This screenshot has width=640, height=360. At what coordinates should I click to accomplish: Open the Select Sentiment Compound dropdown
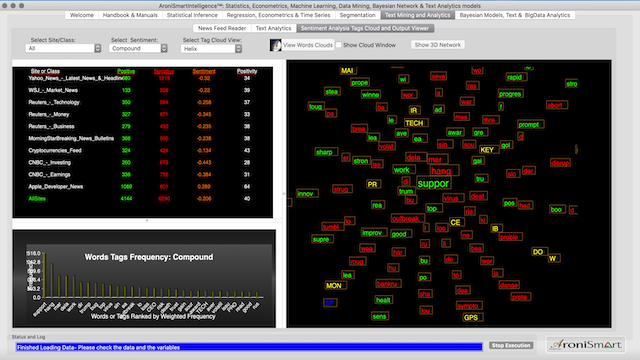click(x=138, y=48)
